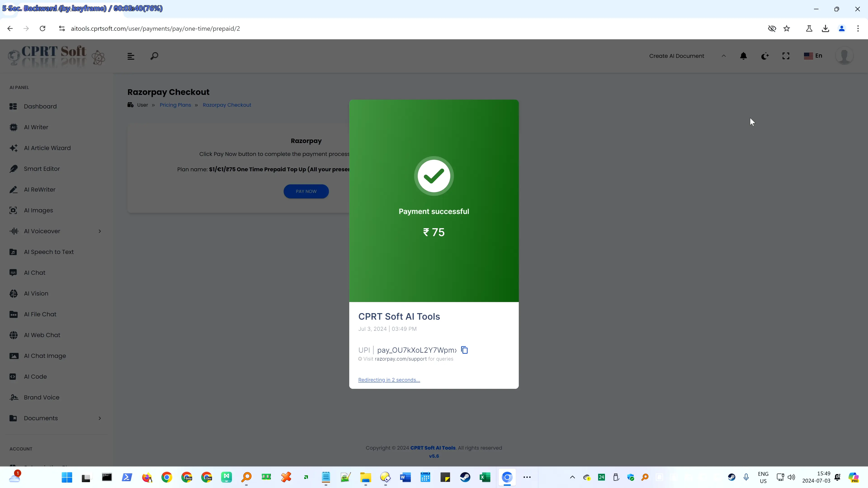Open Chrome Labs flask icon
Screen dimensions: 868x488
click(809, 29)
